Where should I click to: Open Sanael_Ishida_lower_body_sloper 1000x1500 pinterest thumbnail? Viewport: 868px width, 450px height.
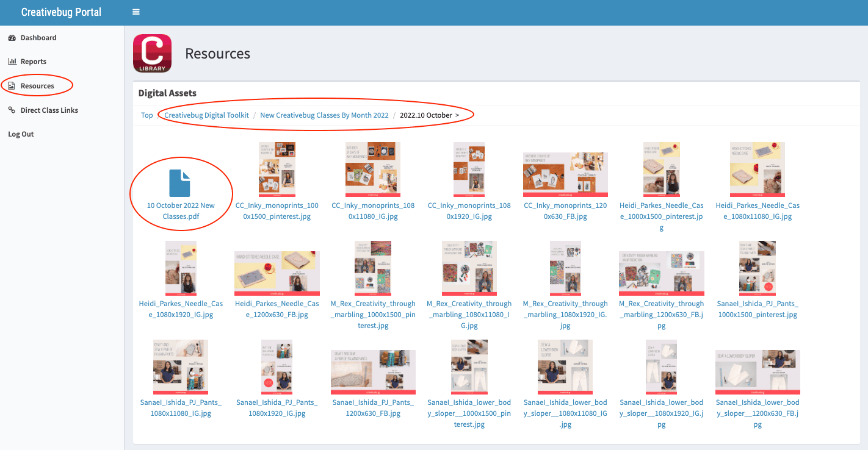[x=469, y=367]
